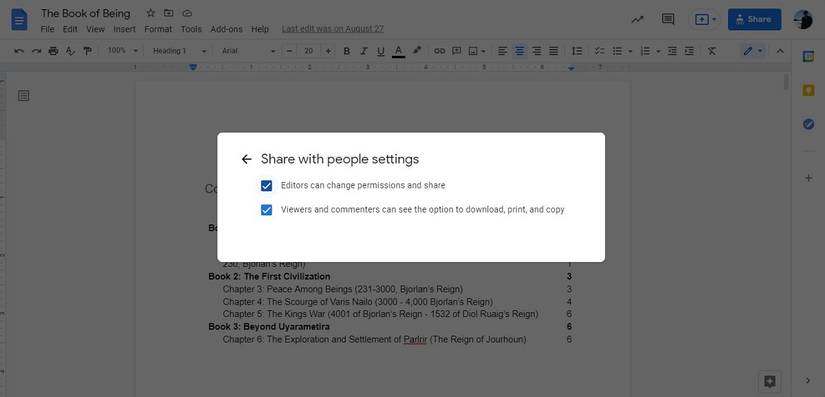The image size is (825, 397).
Task: Run spelling and grammar check icon
Action: click(x=70, y=51)
